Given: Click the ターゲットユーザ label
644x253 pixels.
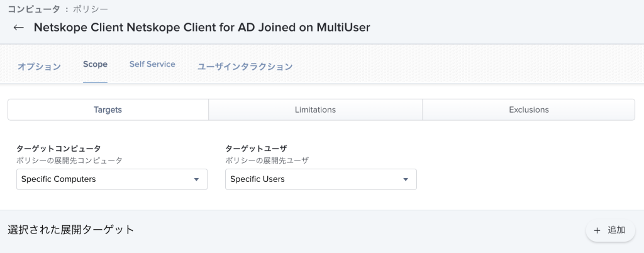Looking at the screenshot, I should (x=256, y=149).
